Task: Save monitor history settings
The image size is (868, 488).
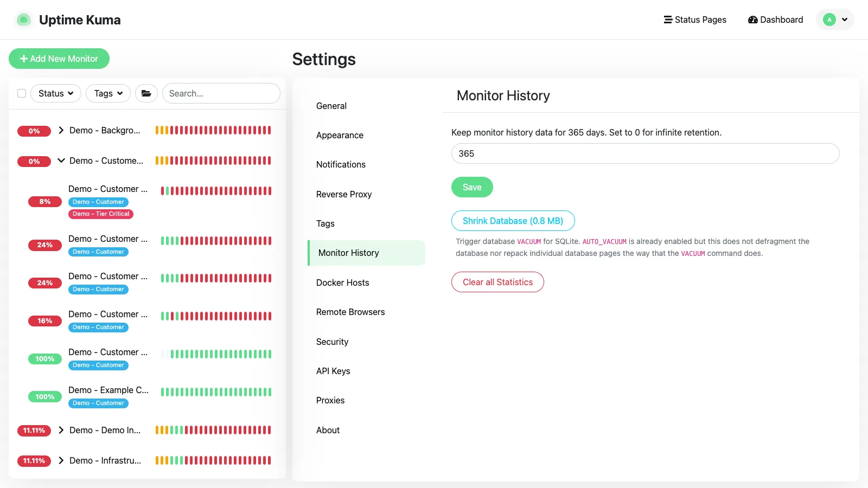Action: coord(472,187)
